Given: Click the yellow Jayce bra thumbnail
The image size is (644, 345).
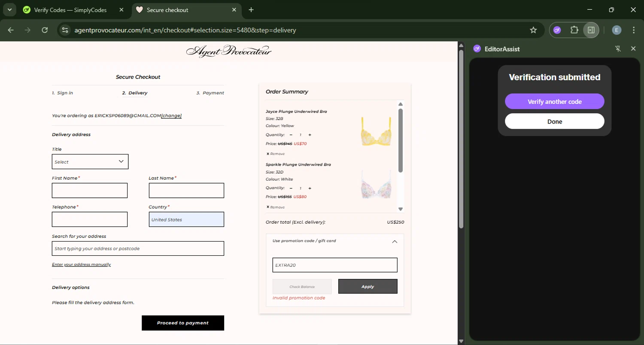Looking at the screenshot, I should pyautogui.click(x=376, y=131).
